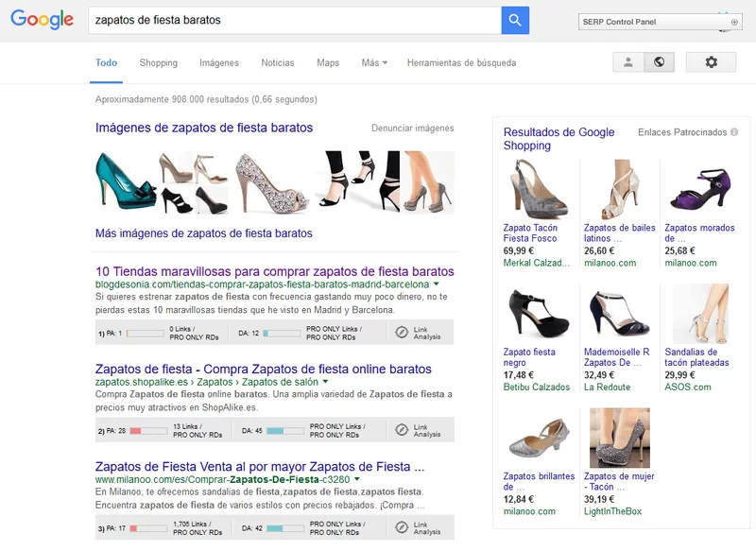This screenshot has height=551, width=756.
Task: Click Mademoiselle R Zapatos product image
Action: pos(620,314)
